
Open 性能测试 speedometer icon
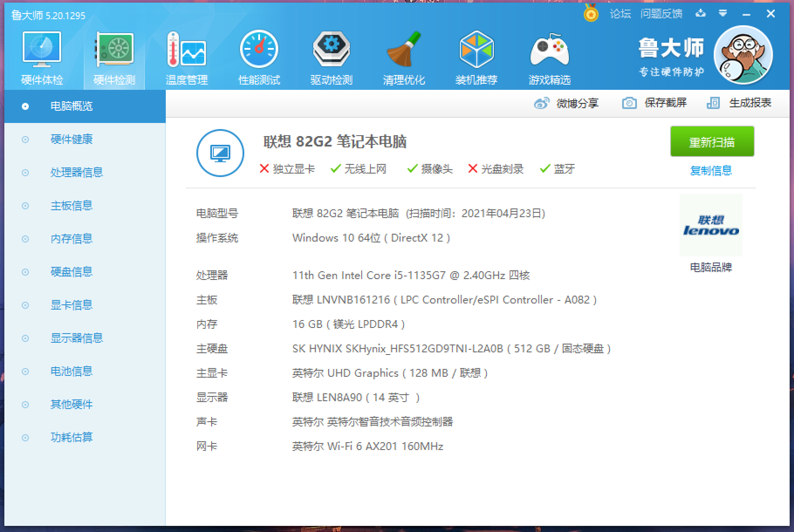[259, 49]
